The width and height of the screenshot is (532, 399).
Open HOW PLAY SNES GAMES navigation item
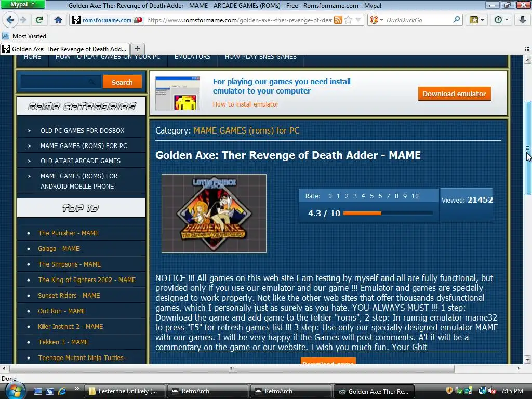[261, 57]
